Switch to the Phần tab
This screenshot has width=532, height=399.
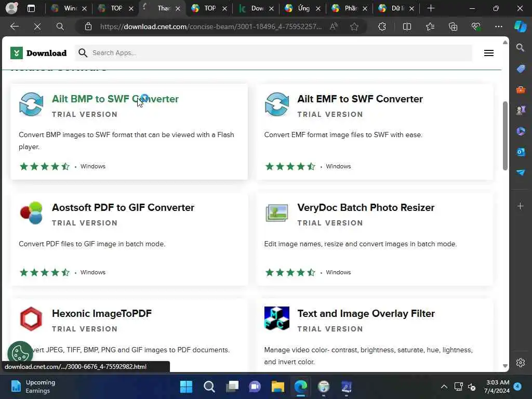(350, 8)
